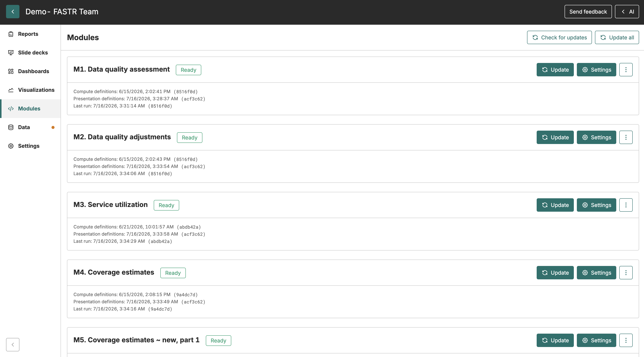
Task: Open Settings in the left sidebar
Action: tap(30, 146)
